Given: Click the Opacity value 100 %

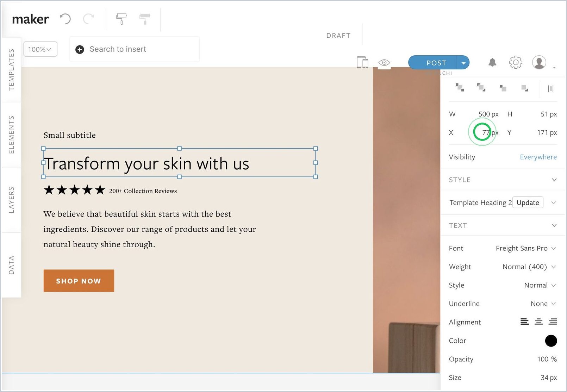Looking at the screenshot, I should (547, 359).
